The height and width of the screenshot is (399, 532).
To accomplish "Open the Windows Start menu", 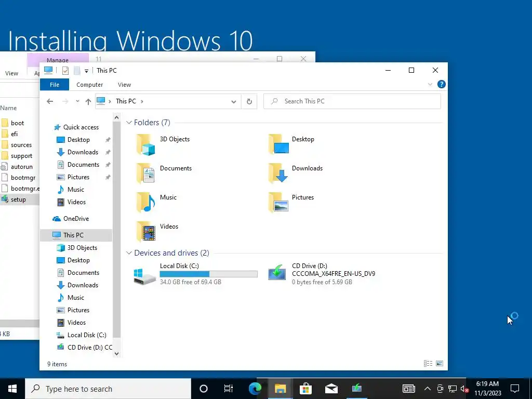I will (x=12, y=389).
